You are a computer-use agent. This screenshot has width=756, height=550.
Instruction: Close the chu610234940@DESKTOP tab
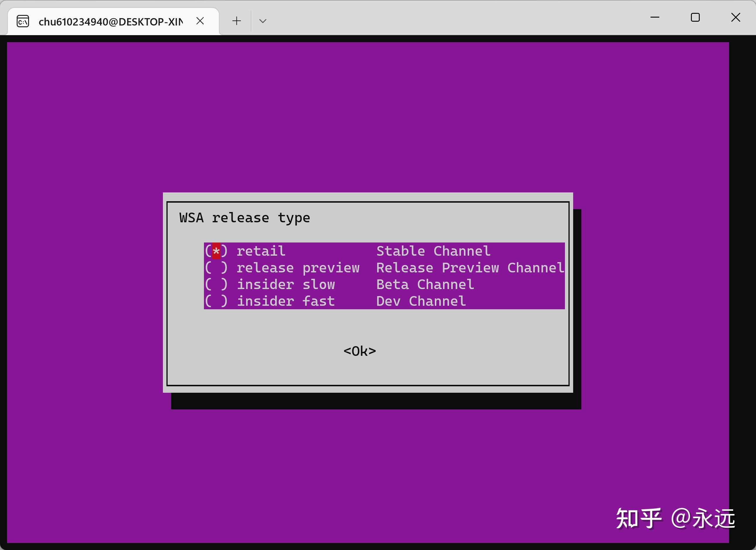(200, 21)
